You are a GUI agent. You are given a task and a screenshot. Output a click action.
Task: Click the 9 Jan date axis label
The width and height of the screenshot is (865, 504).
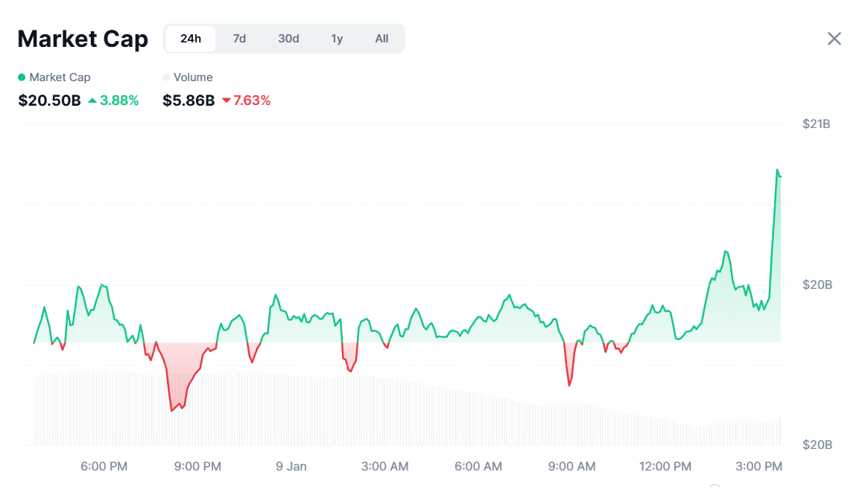291,467
